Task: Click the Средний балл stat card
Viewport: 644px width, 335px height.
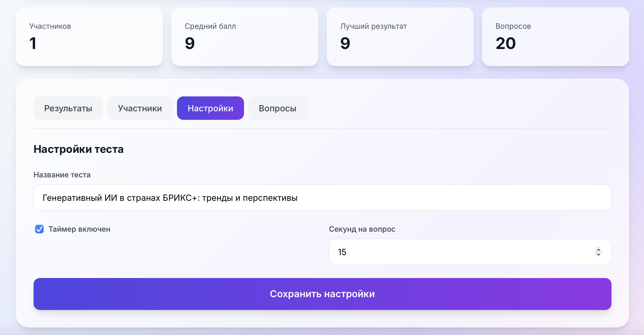Action: point(245,37)
